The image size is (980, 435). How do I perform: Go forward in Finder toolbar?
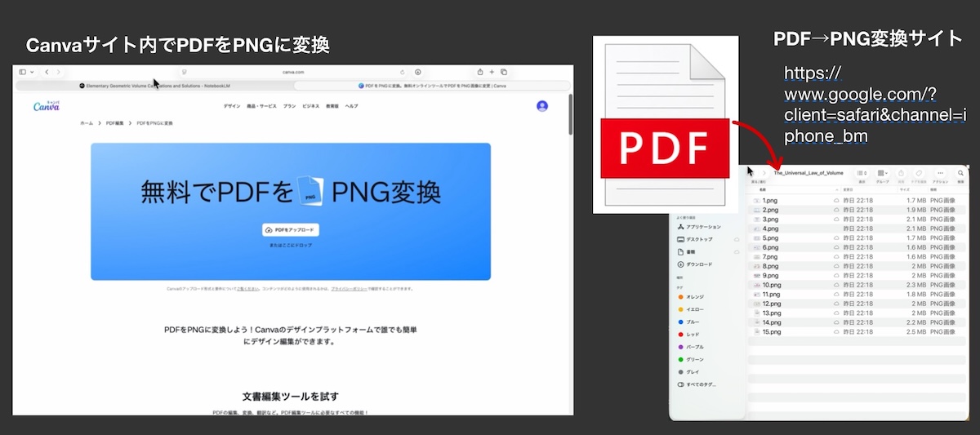[x=764, y=173]
